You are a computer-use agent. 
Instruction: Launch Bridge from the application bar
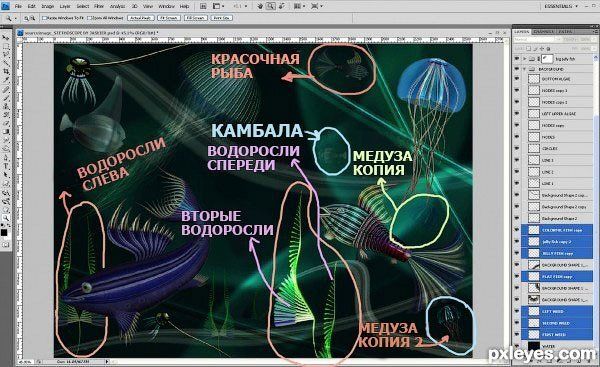click(203, 6)
